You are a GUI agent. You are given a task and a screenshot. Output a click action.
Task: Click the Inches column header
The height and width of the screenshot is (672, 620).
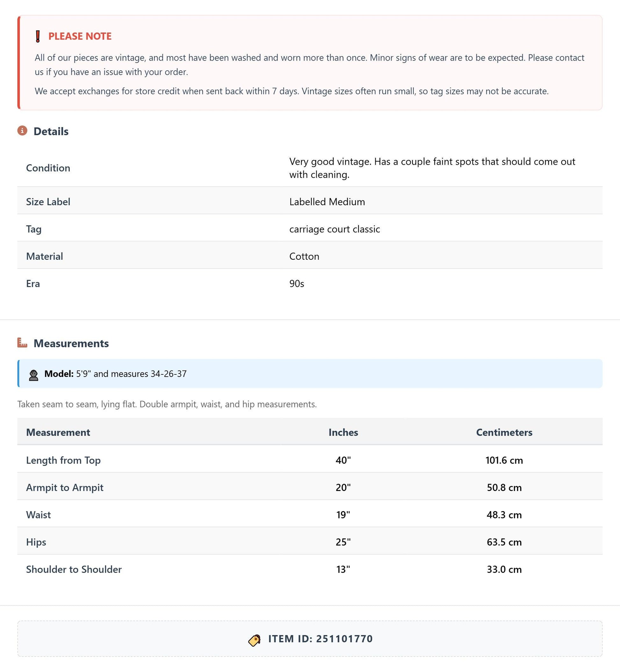[x=343, y=432]
